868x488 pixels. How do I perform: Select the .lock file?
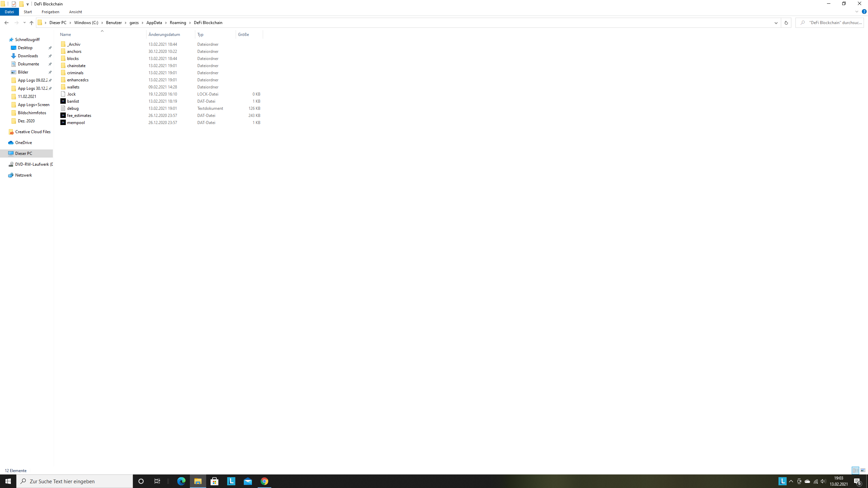tap(71, 94)
